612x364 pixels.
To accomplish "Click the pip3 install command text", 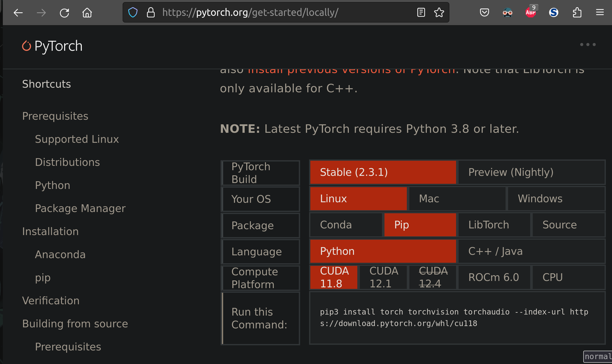I will [454, 318].
